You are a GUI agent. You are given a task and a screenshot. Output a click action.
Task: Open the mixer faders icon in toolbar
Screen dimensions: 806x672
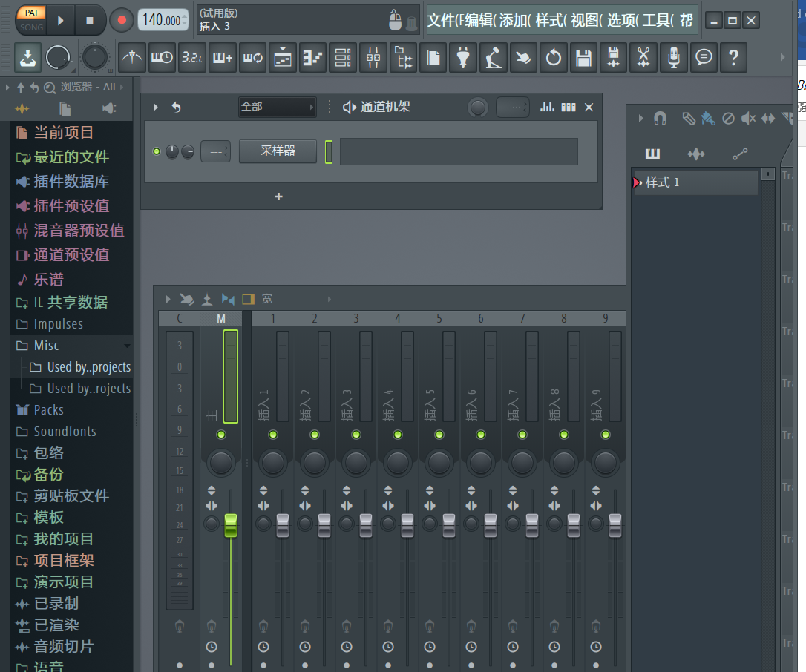point(373,57)
